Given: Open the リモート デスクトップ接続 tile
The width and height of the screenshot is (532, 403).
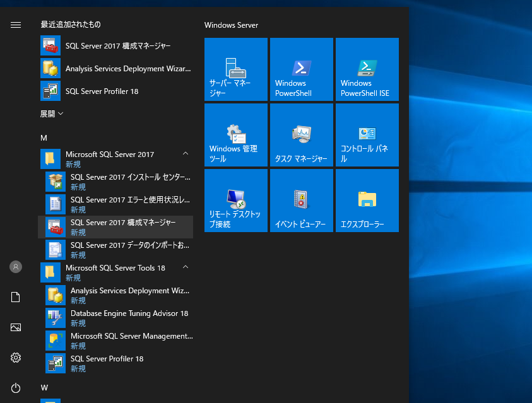Looking at the screenshot, I should (x=236, y=201).
